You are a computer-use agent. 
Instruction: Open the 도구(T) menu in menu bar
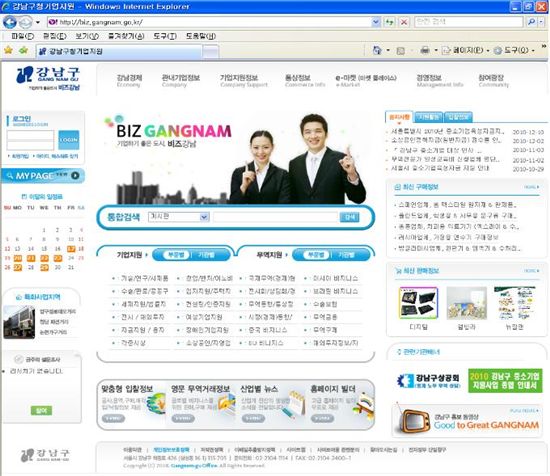(x=165, y=36)
